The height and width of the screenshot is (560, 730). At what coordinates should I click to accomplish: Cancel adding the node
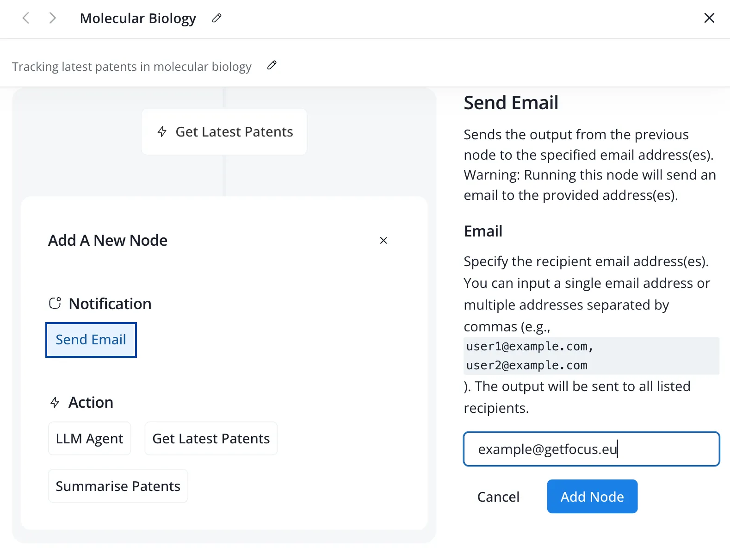[498, 497]
